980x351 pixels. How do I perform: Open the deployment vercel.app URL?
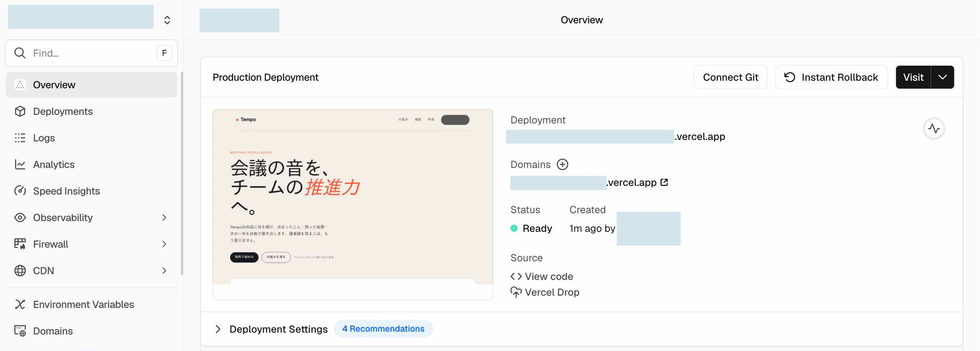click(x=616, y=136)
